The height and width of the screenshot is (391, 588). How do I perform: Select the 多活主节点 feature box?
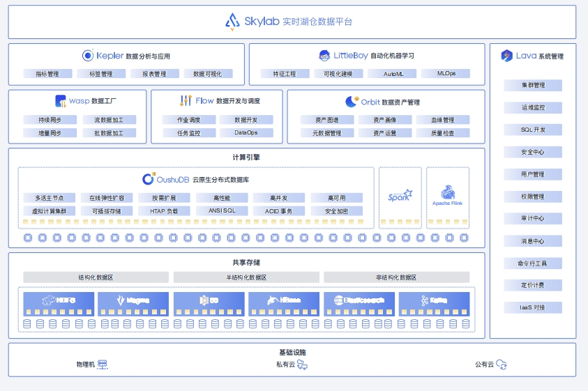[x=49, y=198]
